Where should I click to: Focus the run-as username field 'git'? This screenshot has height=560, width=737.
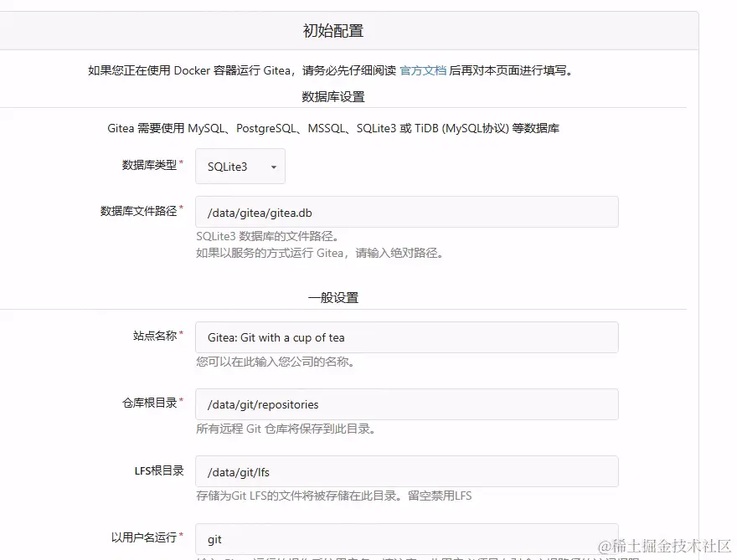point(406,539)
